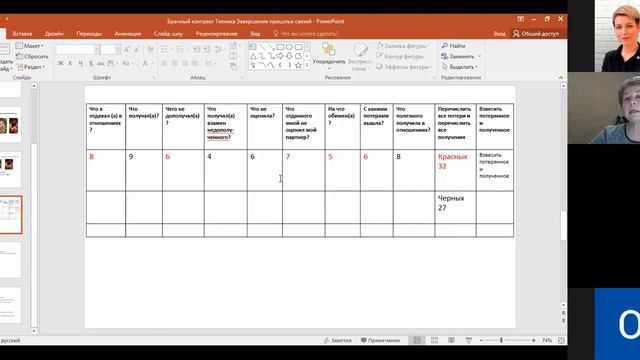Zoom in with the plus button
Viewport: 640px width, 360px height.
[x=533, y=340]
